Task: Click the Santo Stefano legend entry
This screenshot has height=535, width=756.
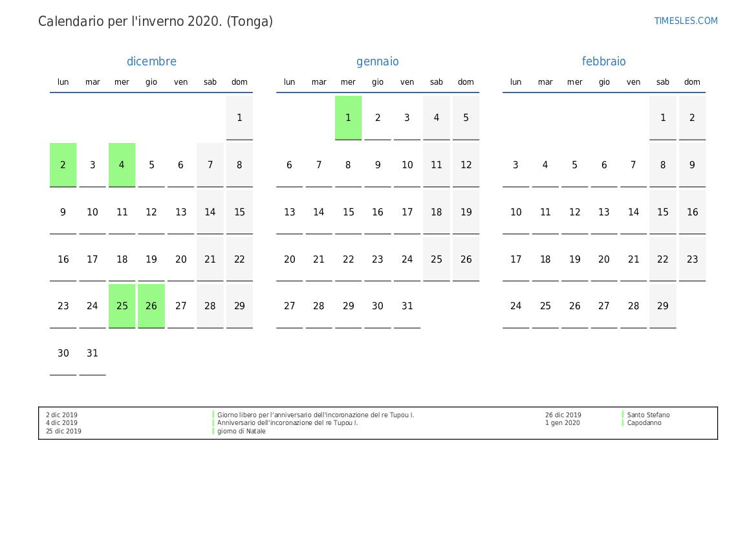Action: (x=648, y=415)
